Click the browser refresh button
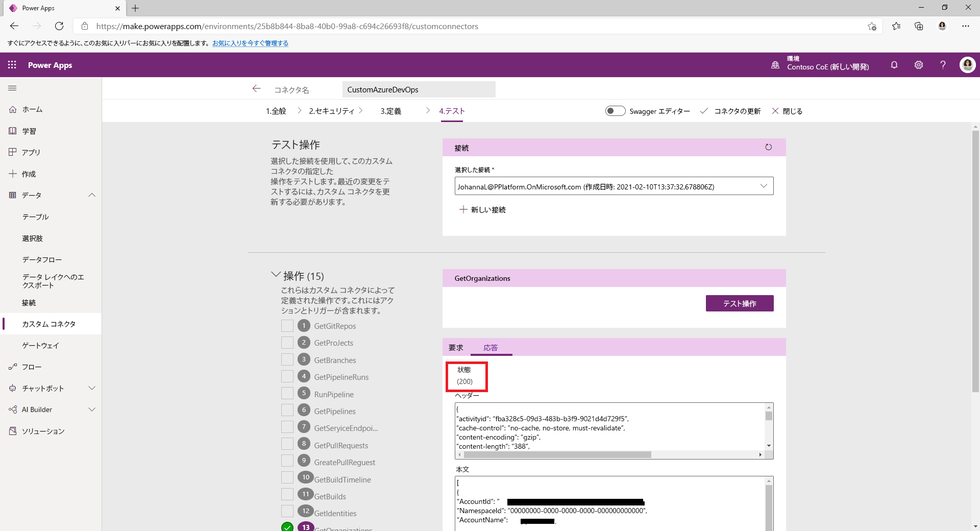 pyautogui.click(x=59, y=26)
